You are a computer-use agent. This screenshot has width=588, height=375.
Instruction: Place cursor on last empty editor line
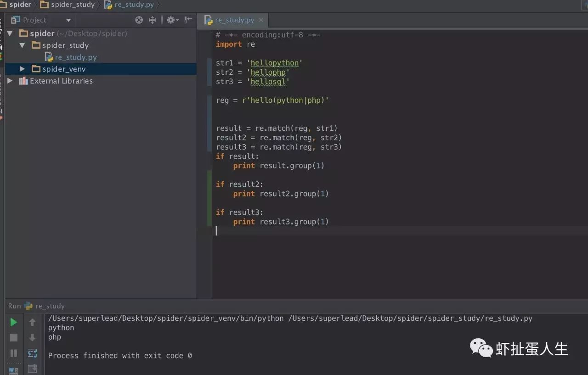click(400, 231)
